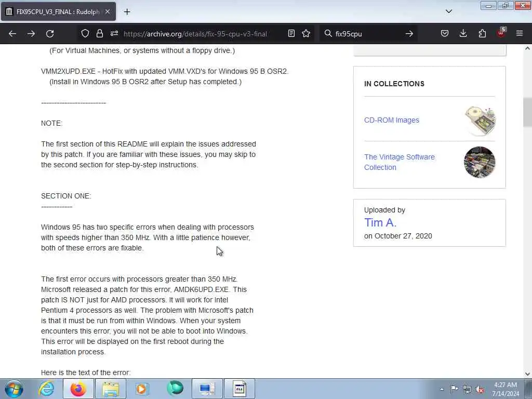
Task: Click the text 'on October 27, 2020'
Action: point(398,236)
